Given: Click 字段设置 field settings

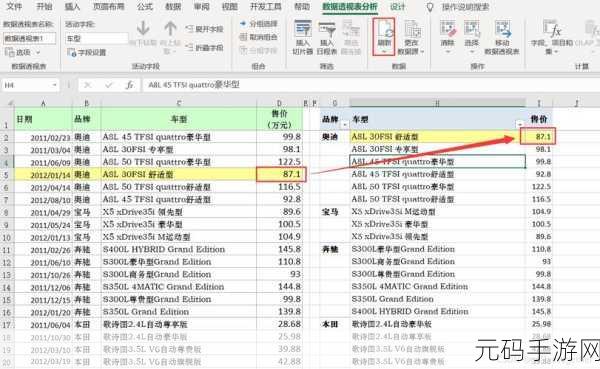Looking at the screenshot, I should (87, 52).
